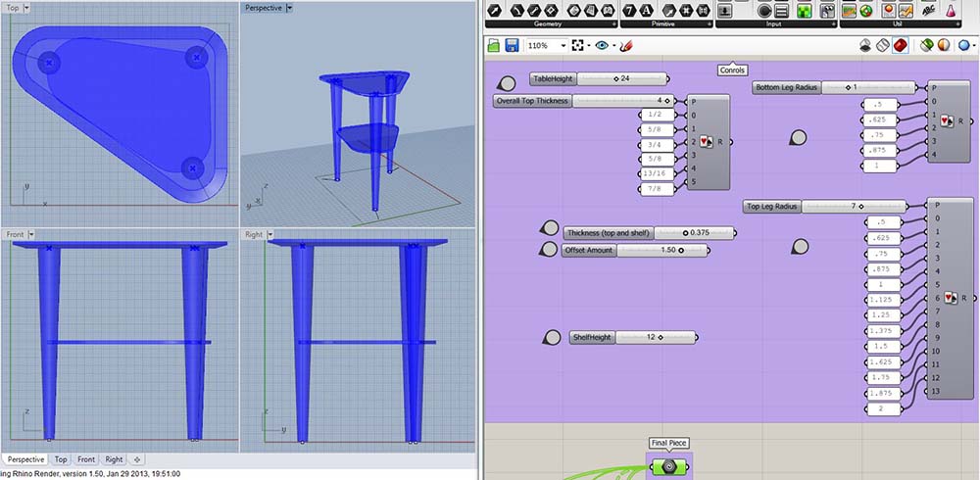The width and height of the screenshot is (980, 480).
Task: Switch to the Right viewport tab
Action: point(115,459)
